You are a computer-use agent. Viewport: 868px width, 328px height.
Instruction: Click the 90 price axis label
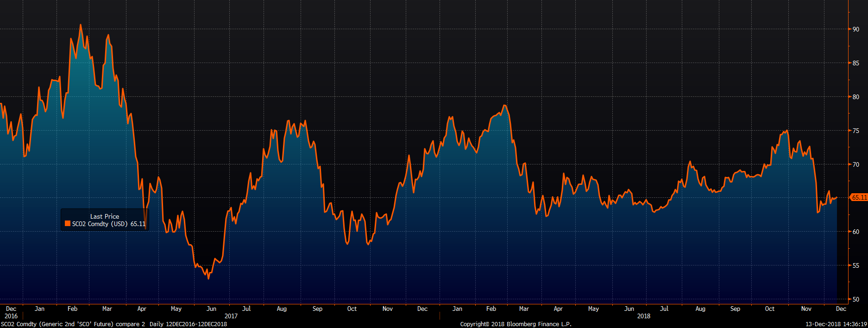point(855,29)
